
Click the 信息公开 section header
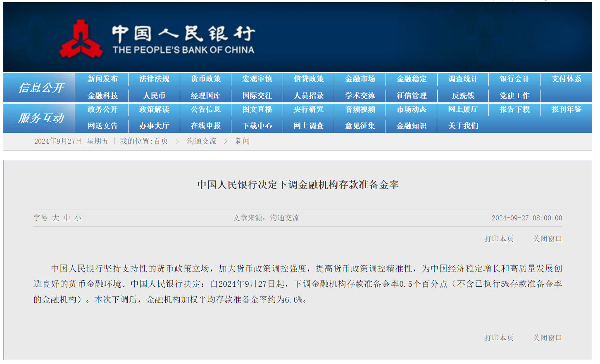[41, 87]
